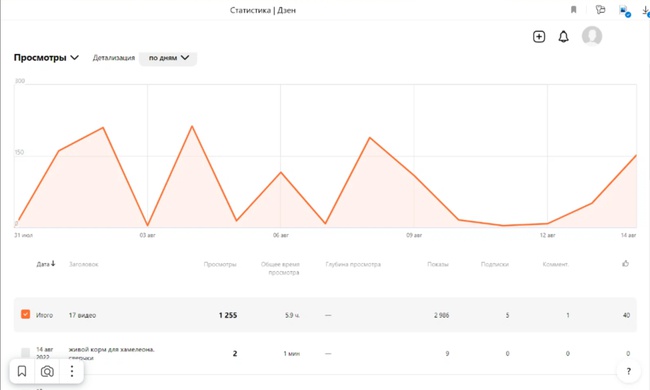Open notifications bell icon
Screen dimensions: 650x390
(563, 36)
